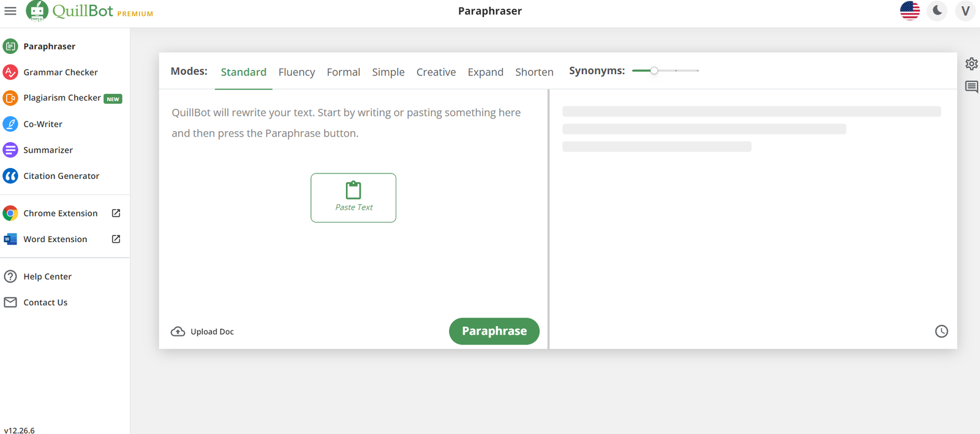This screenshot has width=980, height=434.
Task: Open feedback comment icon
Action: [x=971, y=87]
